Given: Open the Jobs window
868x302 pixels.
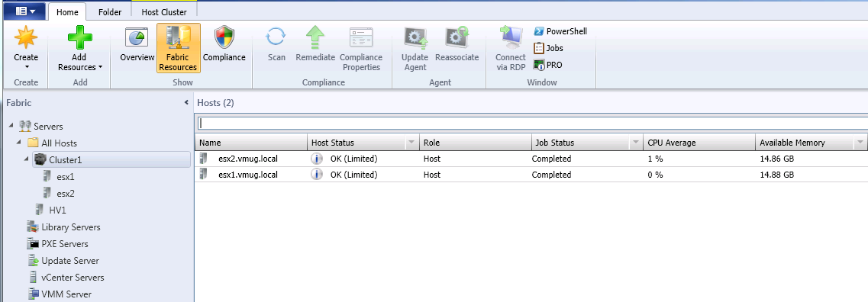Looking at the screenshot, I should click(x=548, y=48).
